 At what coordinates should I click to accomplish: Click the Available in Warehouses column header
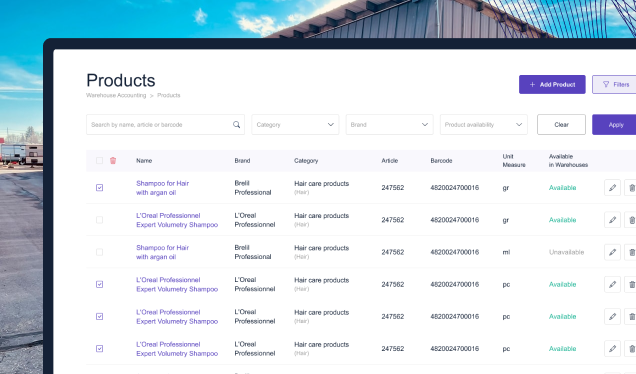tap(568, 161)
